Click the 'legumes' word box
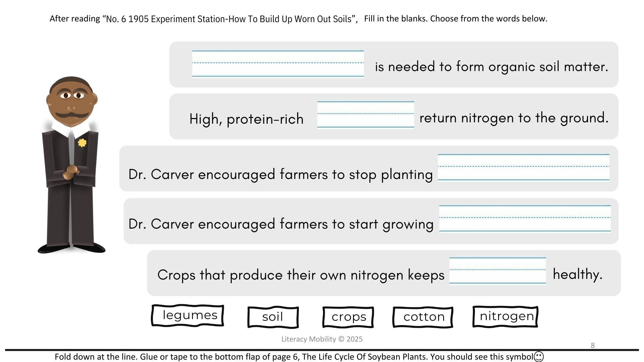The image size is (644, 362). coord(188,315)
